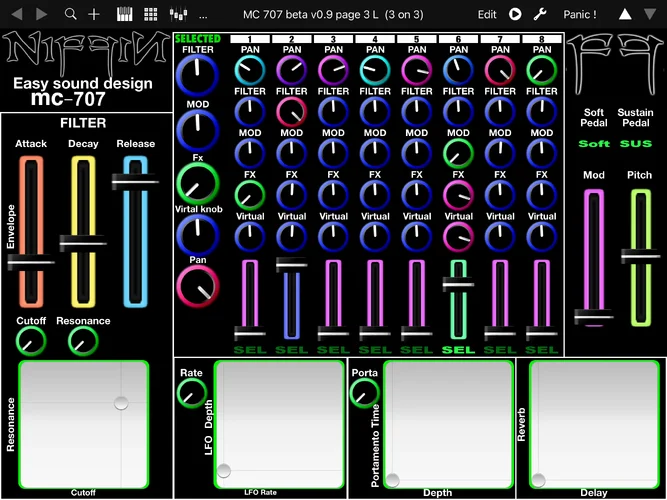Go to previous page with back arrow

point(15,15)
